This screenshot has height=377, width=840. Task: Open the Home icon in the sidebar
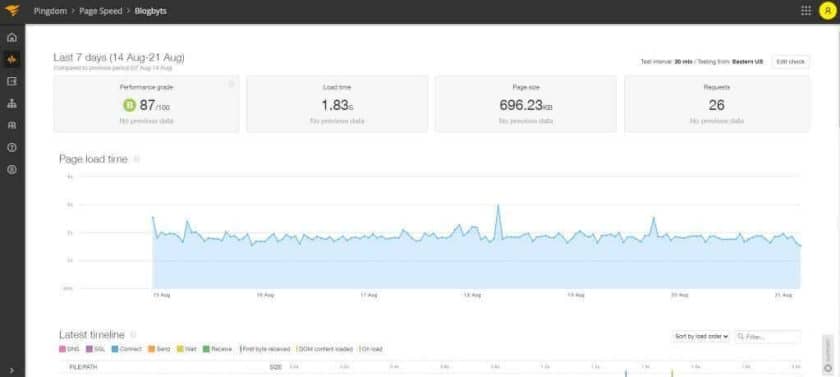point(12,37)
